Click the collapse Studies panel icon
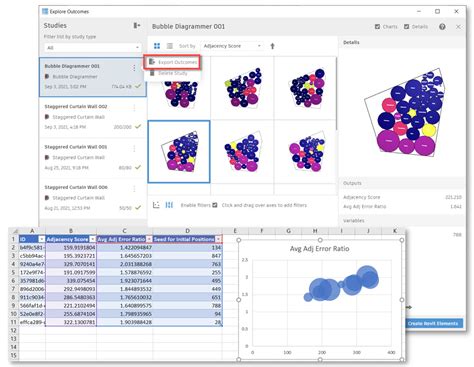The width and height of the screenshot is (474, 367). click(x=137, y=25)
